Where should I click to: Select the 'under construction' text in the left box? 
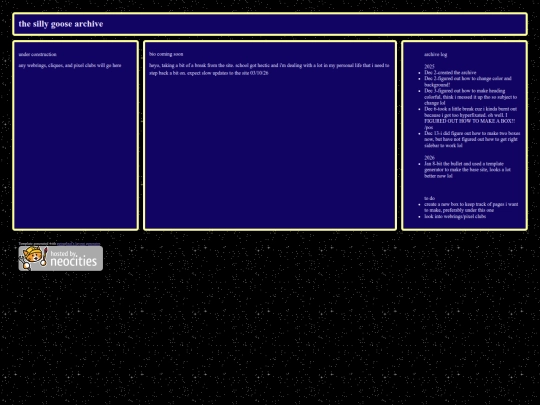click(x=38, y=54)
